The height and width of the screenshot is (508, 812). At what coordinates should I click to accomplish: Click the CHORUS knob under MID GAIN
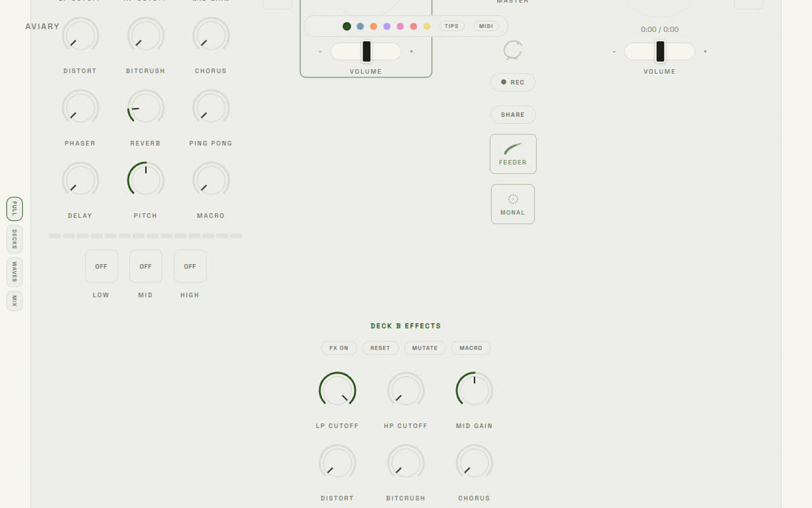pos(474,463)
